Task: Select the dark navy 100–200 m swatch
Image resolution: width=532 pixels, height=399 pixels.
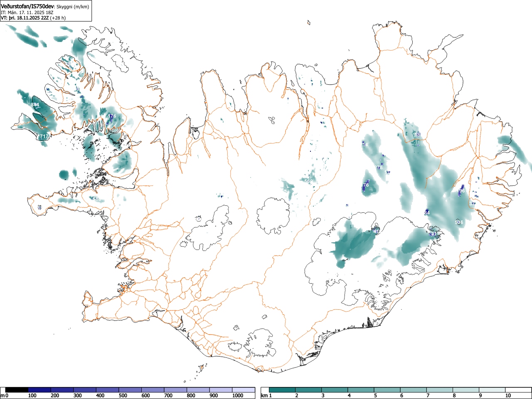Action: (40, 390)
